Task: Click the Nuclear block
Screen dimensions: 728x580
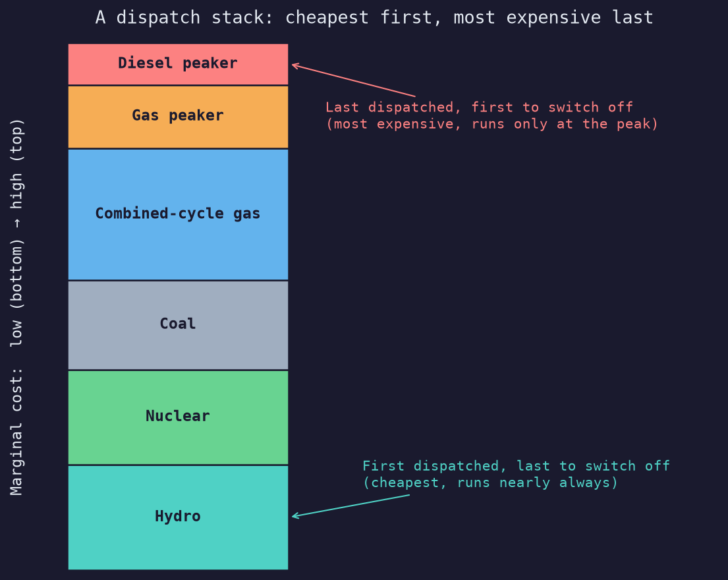Action: pos(178,417)
